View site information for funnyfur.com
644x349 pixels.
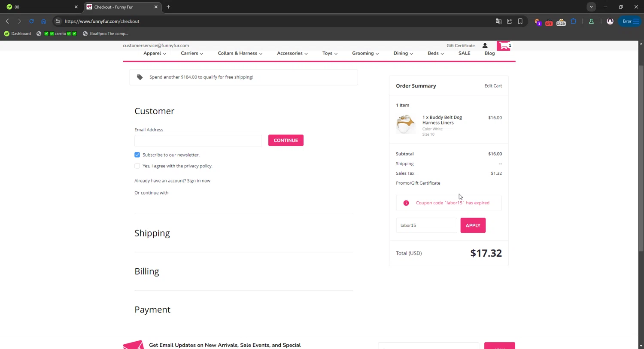click(58, 21)
